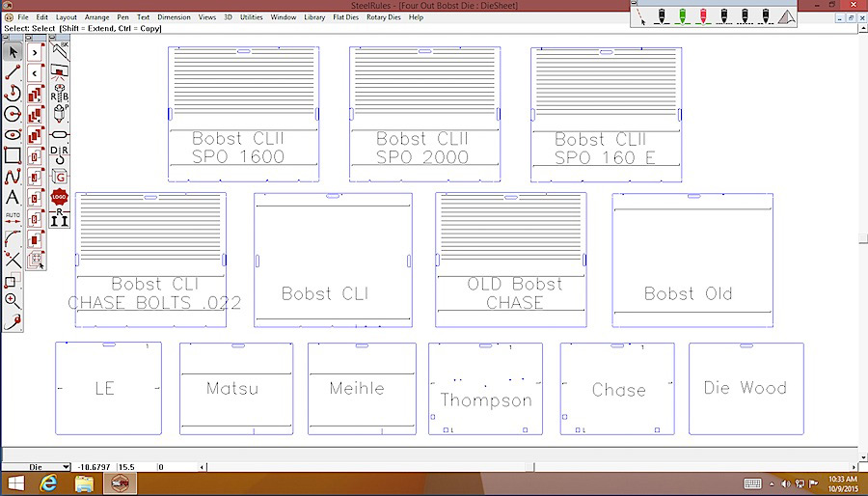Choose the spline curve tool
The image size is (868, 496).
[13, 177]
